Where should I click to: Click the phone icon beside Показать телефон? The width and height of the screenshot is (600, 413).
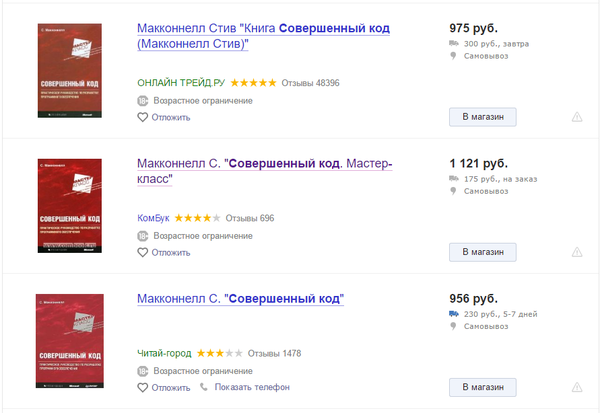[205, 387]
